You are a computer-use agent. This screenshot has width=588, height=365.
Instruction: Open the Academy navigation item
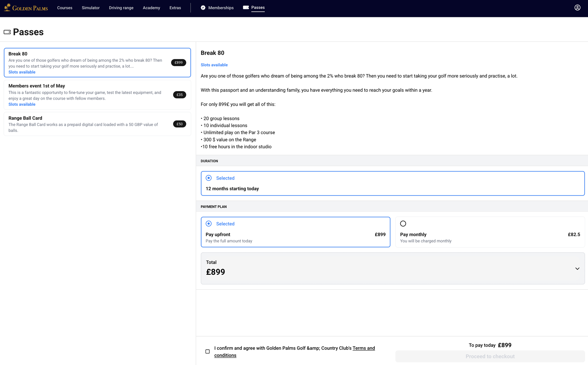(x=151, y=8)
